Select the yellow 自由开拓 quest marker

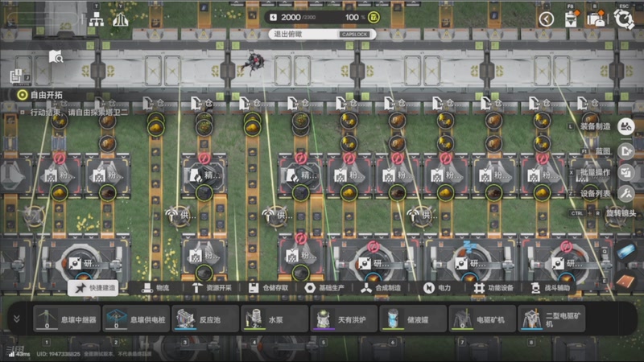23,95
